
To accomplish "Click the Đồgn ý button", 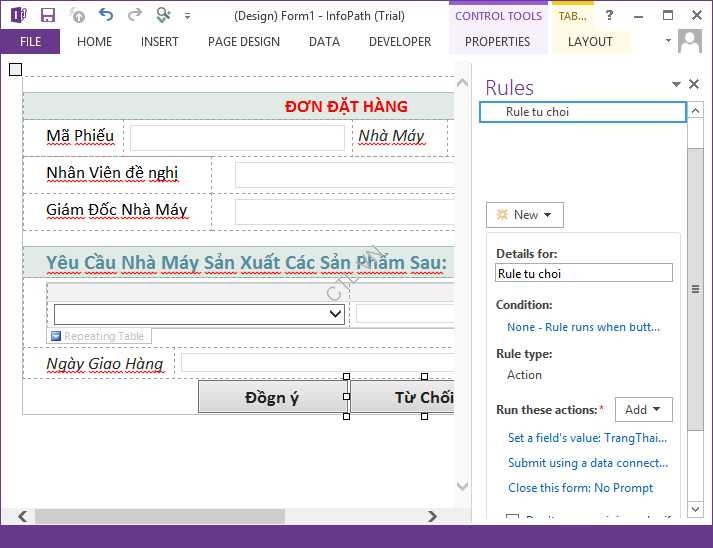I will tap(272, 397).
